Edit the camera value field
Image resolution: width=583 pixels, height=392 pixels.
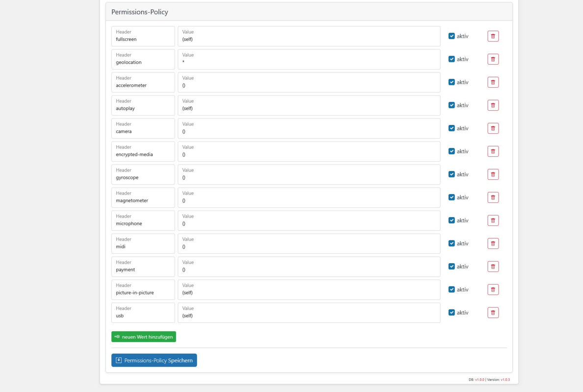(309, 128)
